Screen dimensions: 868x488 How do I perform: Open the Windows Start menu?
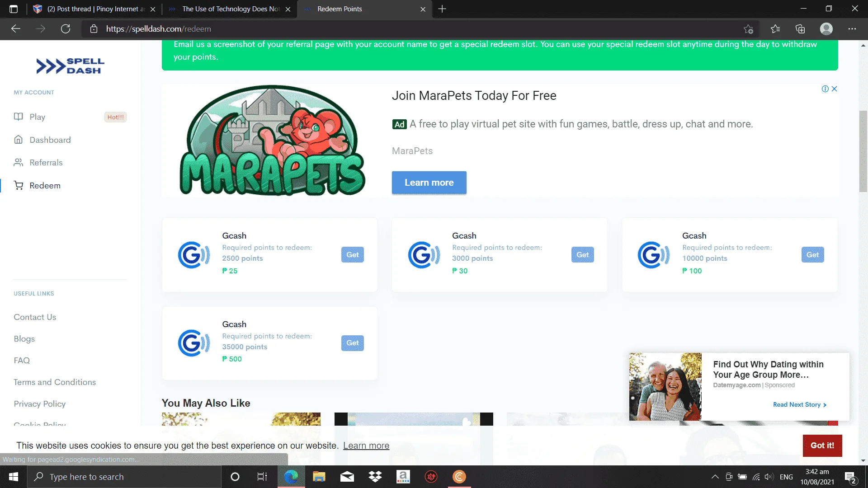[x=14, y=477]
